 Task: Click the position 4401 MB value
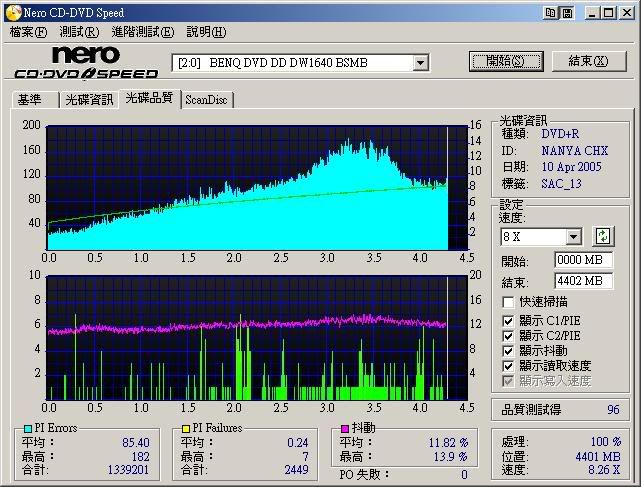(598, 457)
